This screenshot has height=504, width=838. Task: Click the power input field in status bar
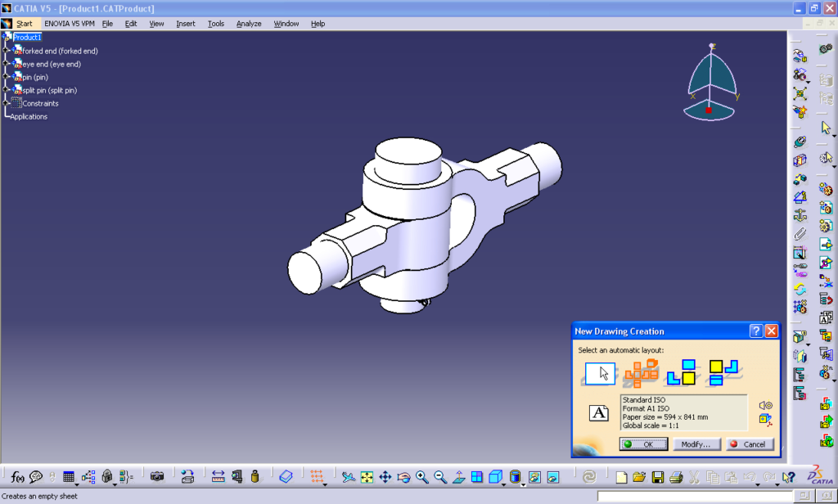pyautogui.click(x=696, y=496)
